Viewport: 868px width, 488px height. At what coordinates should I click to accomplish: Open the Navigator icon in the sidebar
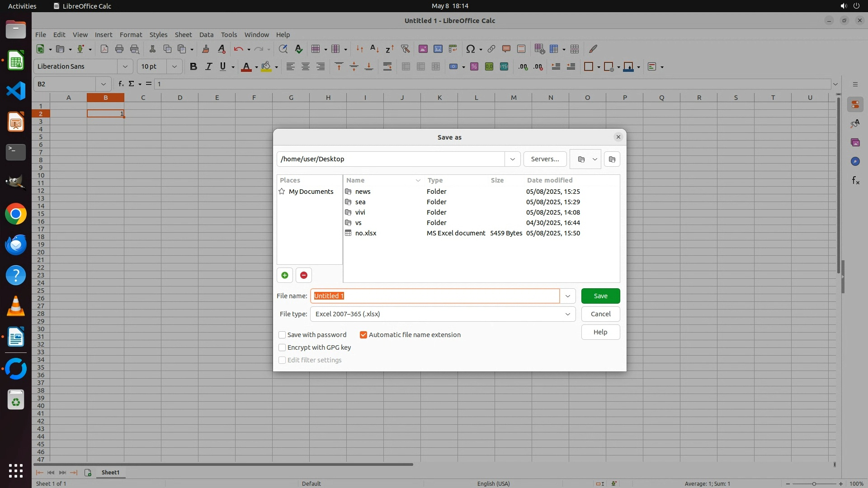pyautogui.click(x=854, y=161)
